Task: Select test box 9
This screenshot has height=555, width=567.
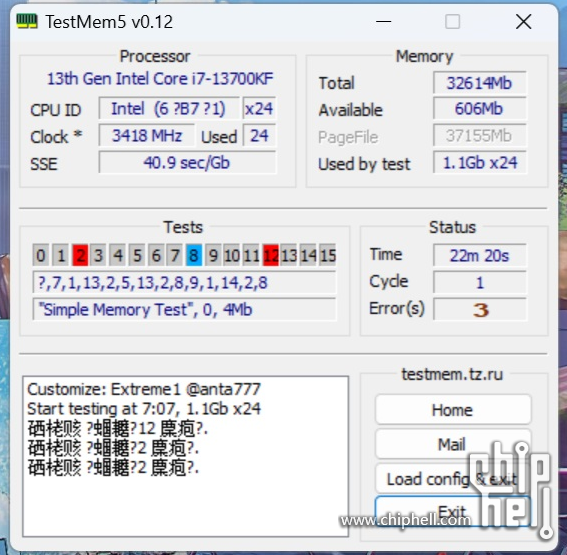Action: (x=213, y=255)
